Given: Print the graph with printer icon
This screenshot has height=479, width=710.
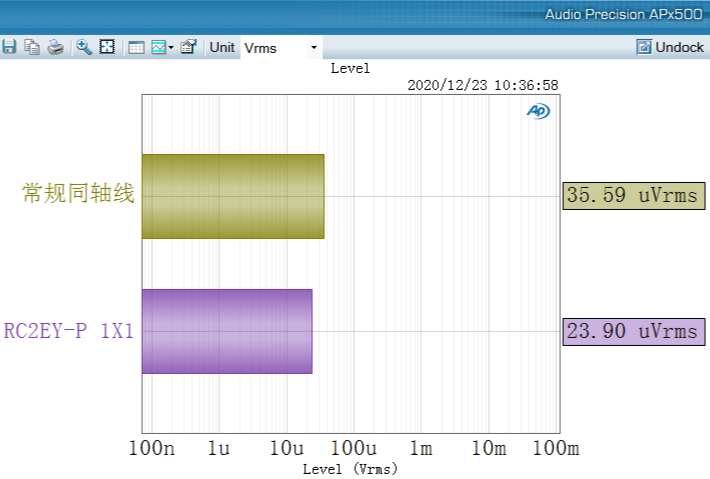Looking at the screenshot, I should tap(56, 47).
